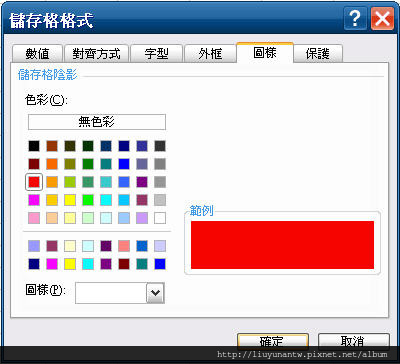Close the 儲存格格式 dialog
400x364 pixels.
pos(382,20)
